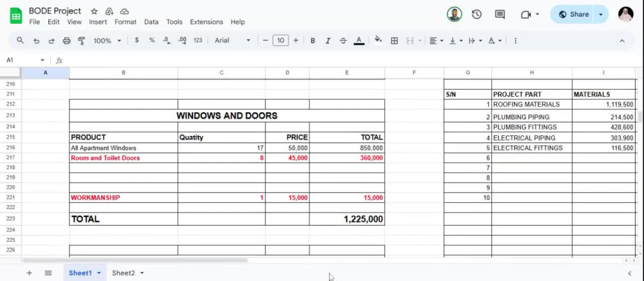Add a new sheet

click(x=29, y=273)
